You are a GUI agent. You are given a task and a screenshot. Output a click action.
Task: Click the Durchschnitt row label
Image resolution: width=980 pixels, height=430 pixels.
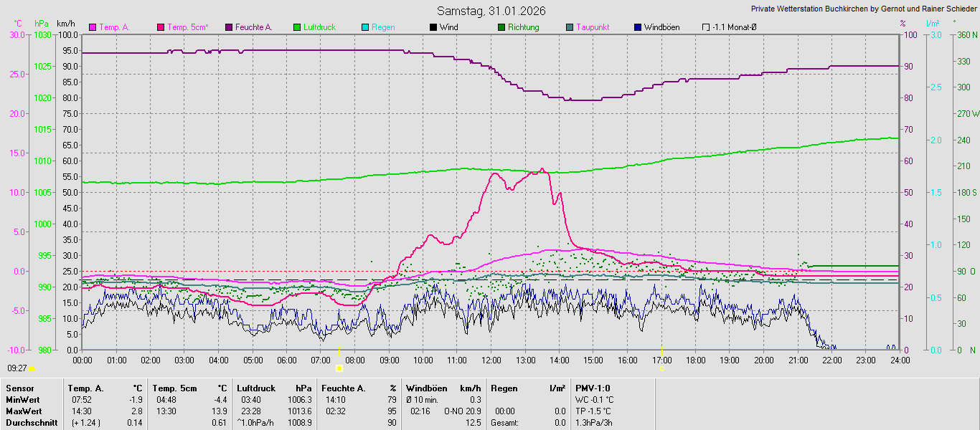pos(30,423)
